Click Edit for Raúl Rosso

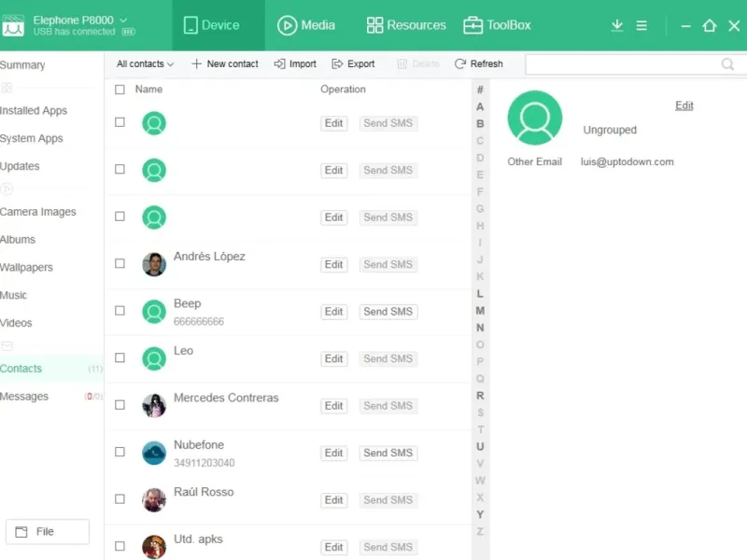point(333,500)
